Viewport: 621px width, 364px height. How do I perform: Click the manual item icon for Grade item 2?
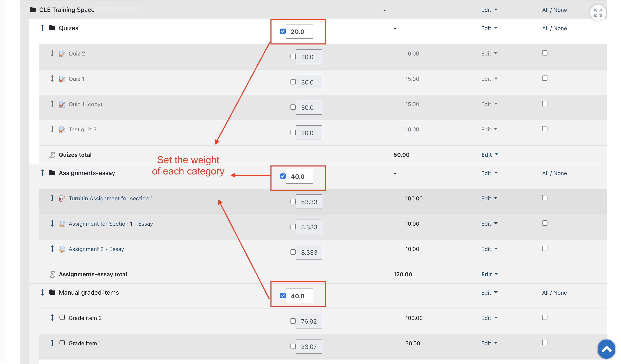62,317
